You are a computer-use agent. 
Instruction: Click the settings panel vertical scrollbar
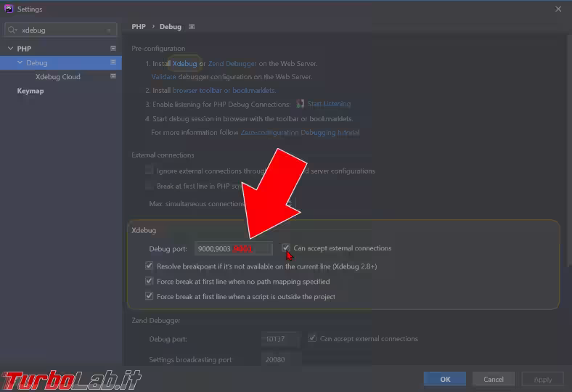(569, 150)
